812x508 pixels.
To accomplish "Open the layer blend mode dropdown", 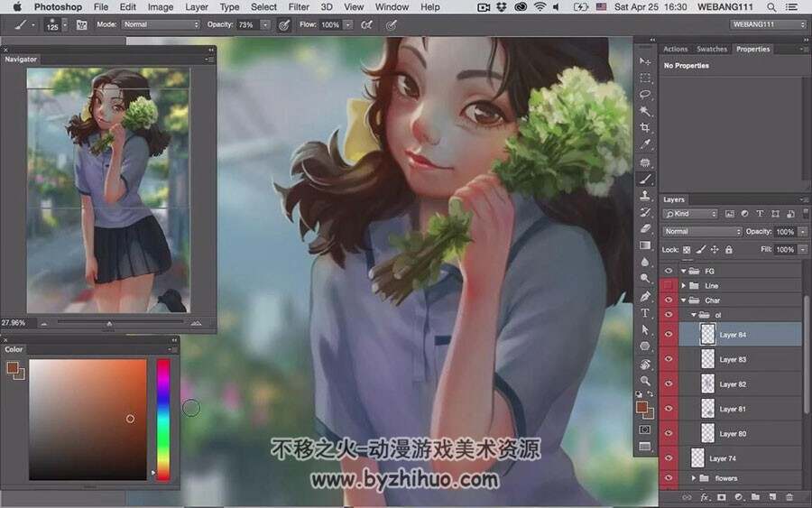I will click(x=702, y=232).
